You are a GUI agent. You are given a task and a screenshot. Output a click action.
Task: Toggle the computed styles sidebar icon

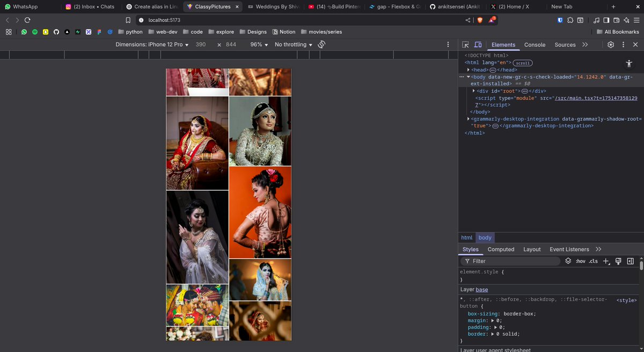click(631, 261)
